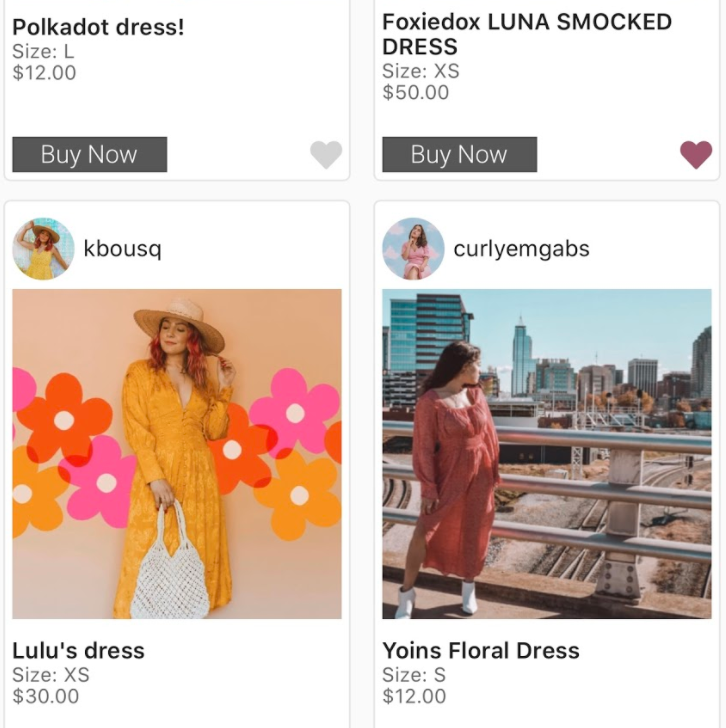Select Size: S under Yoins Floral Dress
Screen dimensions: 726x728
pos(414,675)
